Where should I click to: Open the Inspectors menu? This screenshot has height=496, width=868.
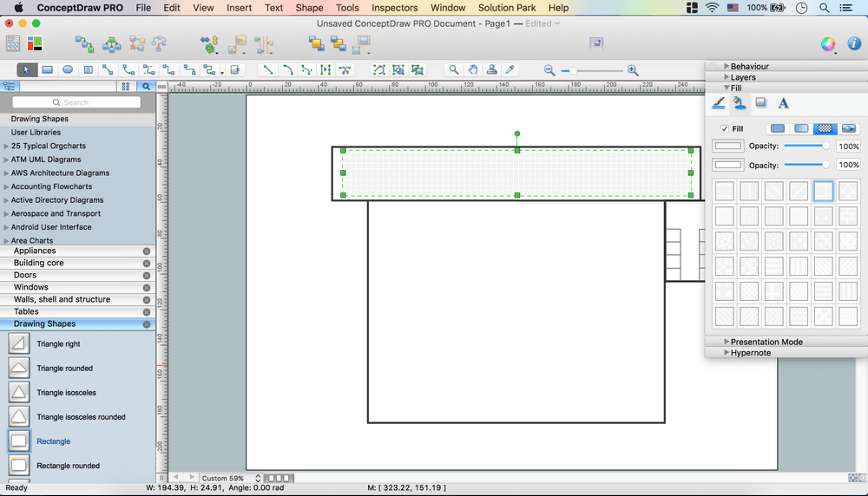point(394,8)
